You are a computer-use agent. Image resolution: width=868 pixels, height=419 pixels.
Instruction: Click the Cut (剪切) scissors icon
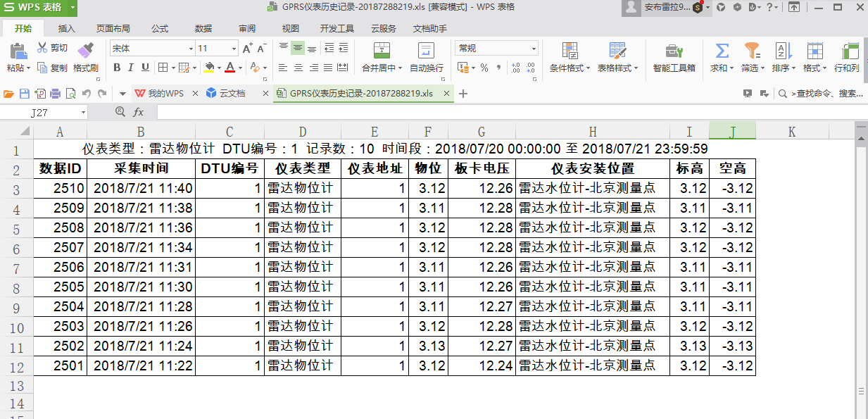[x=42, y=48]
